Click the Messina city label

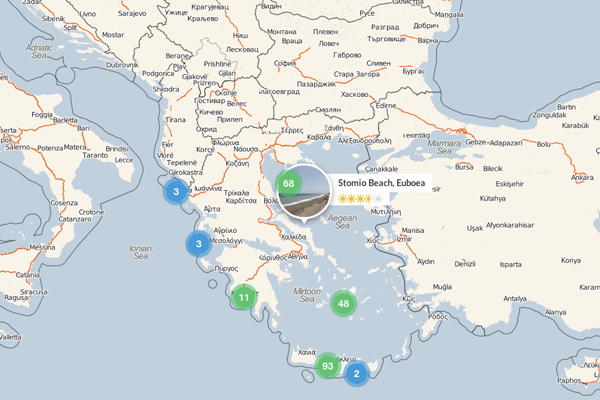click(x=42, y=247)
